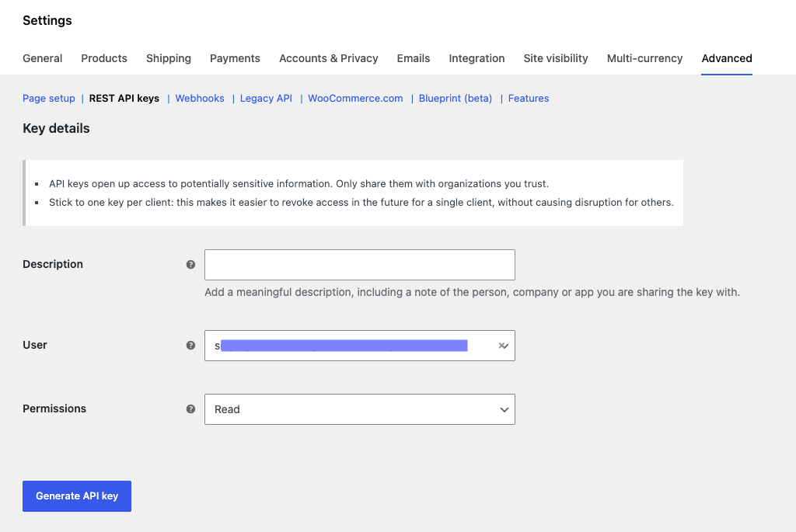
Task: Switch to the General settings tab
Action: 43,58
